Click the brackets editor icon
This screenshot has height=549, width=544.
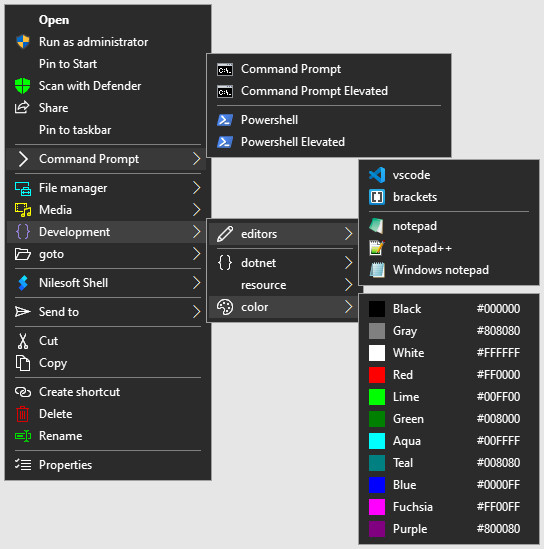(x=377, y=197)
